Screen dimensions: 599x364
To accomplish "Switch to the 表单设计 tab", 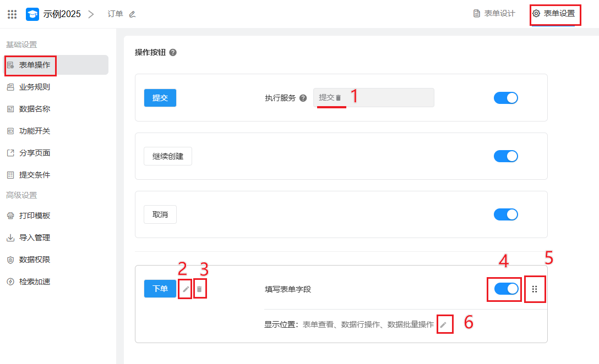I will 494,14.
